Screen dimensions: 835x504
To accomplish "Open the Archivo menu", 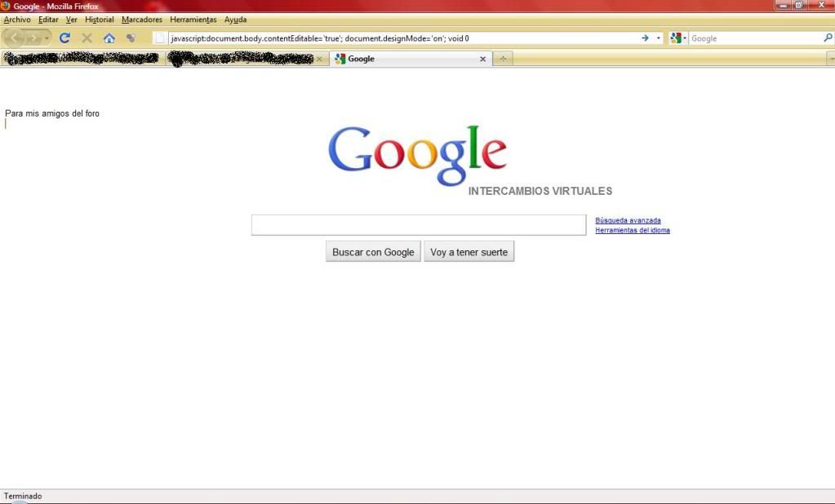I will tap(17, 20).
